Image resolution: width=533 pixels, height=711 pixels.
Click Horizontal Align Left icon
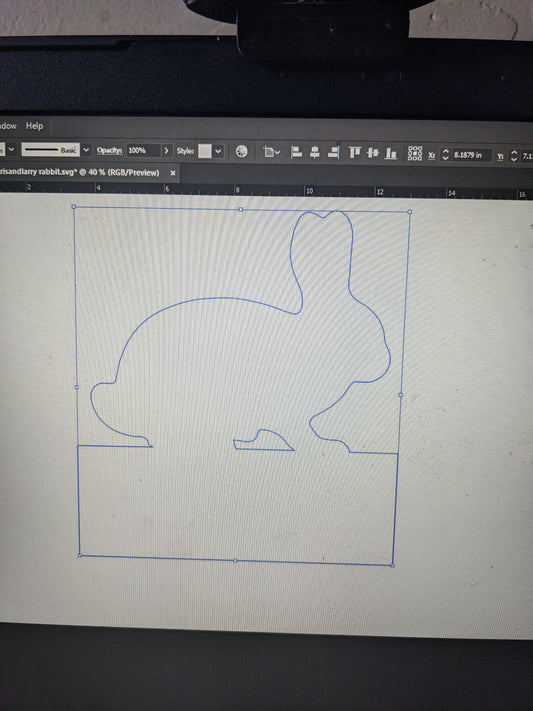pyautogui.click(x=296, y=152)
